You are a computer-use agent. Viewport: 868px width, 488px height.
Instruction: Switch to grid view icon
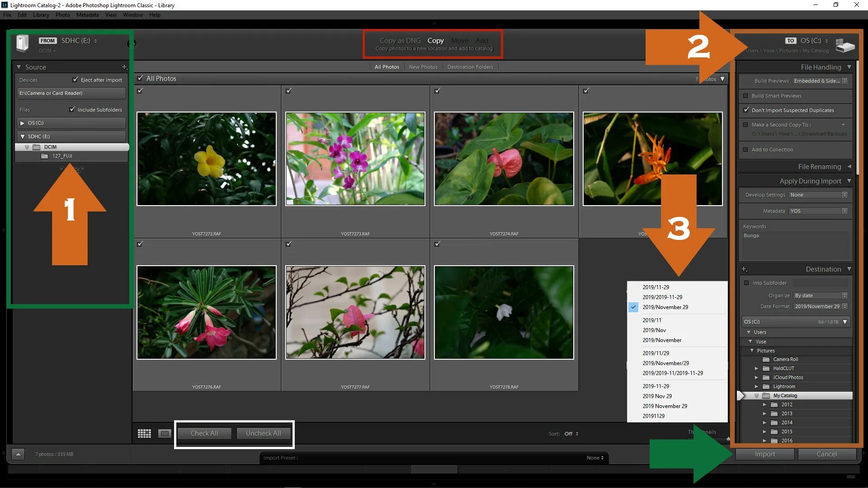(144, 433)
